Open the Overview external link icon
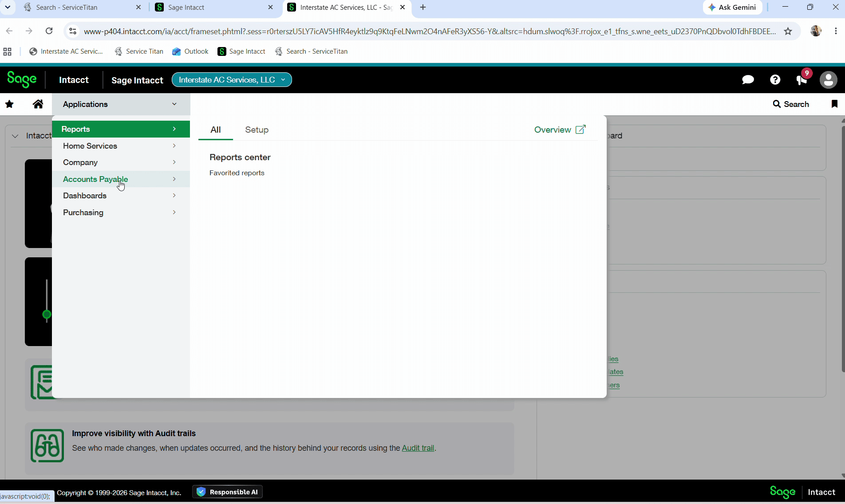 (580, 130)
